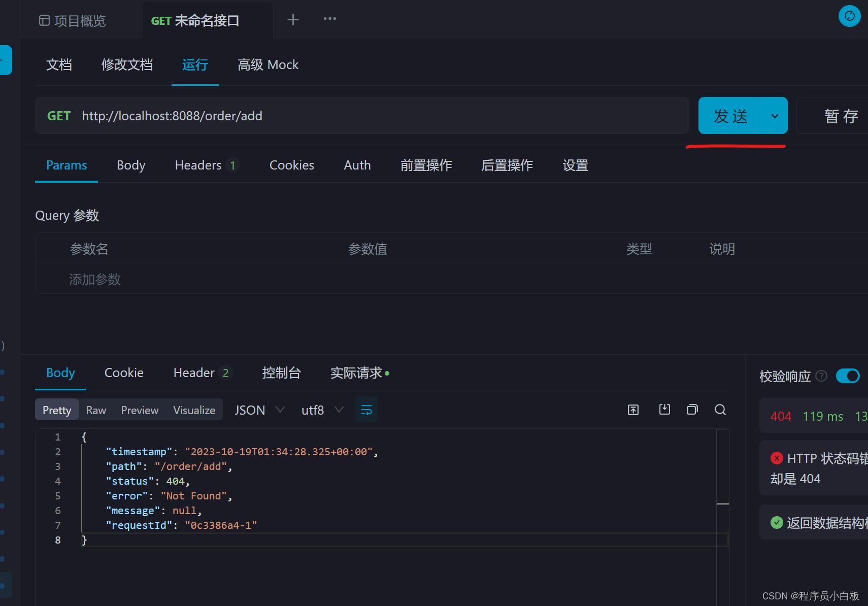The height and width of the screenshot is (606, 868).
Task: Open the 文档 tab
Action: (x=59, y=65)
